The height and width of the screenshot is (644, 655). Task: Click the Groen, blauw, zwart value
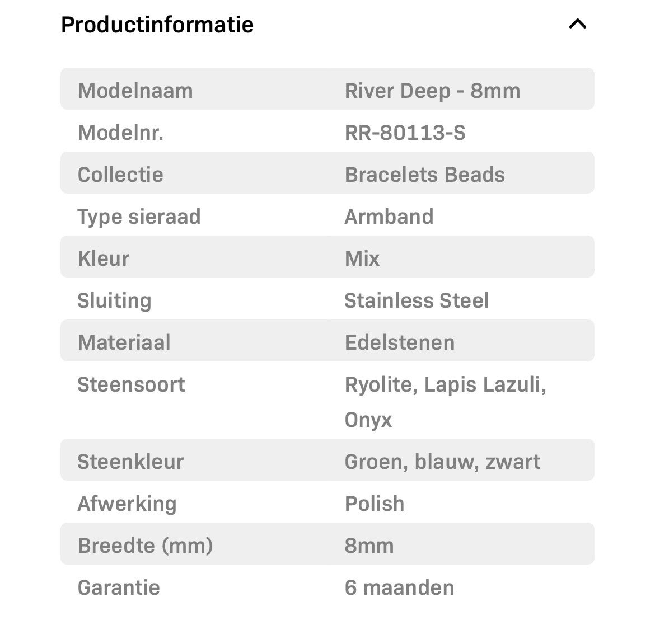[442, 462]
